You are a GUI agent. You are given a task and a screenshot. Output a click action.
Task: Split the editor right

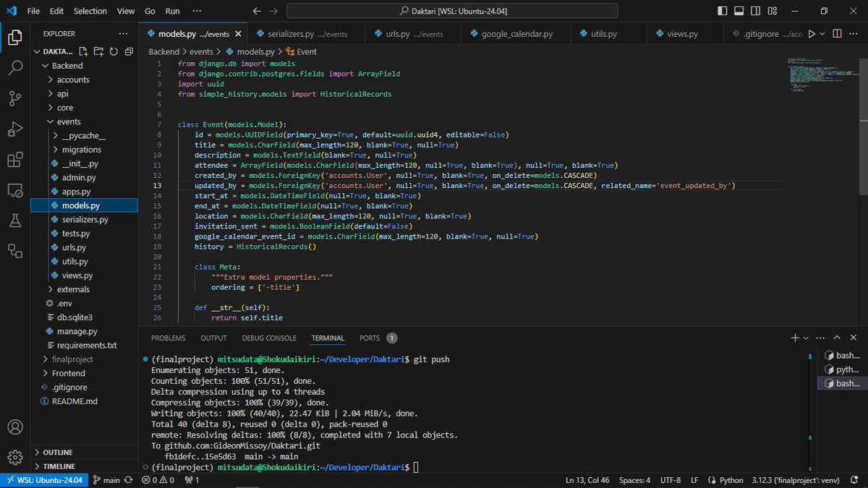click(836, 34)
